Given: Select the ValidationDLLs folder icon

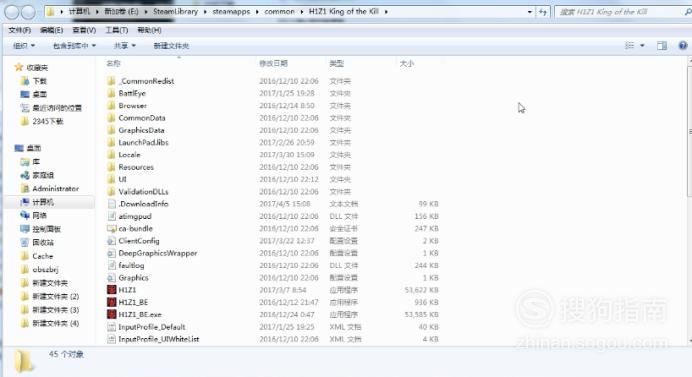Looking at the screenshot, I should coord(111,192).
